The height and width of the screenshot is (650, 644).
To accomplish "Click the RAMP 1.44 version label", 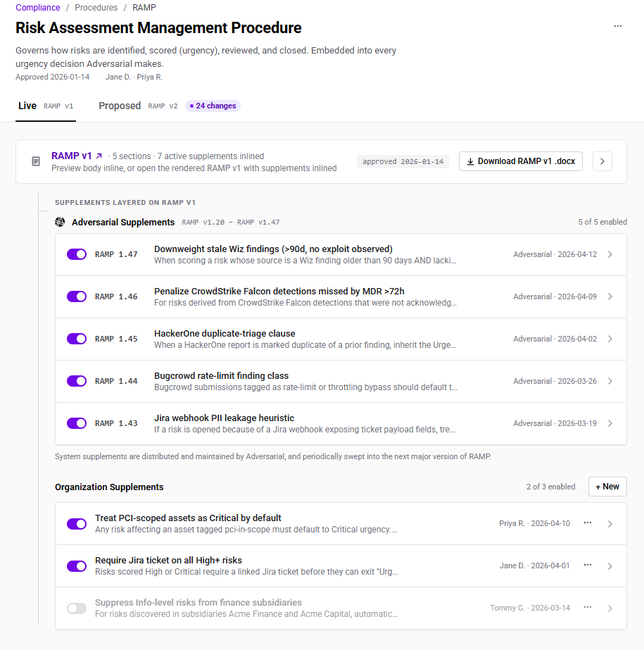I will coord(116,382).
